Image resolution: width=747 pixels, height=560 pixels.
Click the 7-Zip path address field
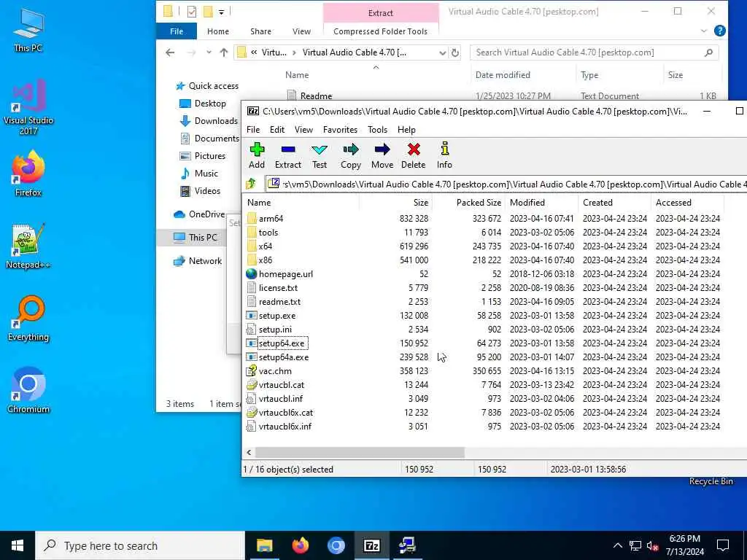click(506, 184)
